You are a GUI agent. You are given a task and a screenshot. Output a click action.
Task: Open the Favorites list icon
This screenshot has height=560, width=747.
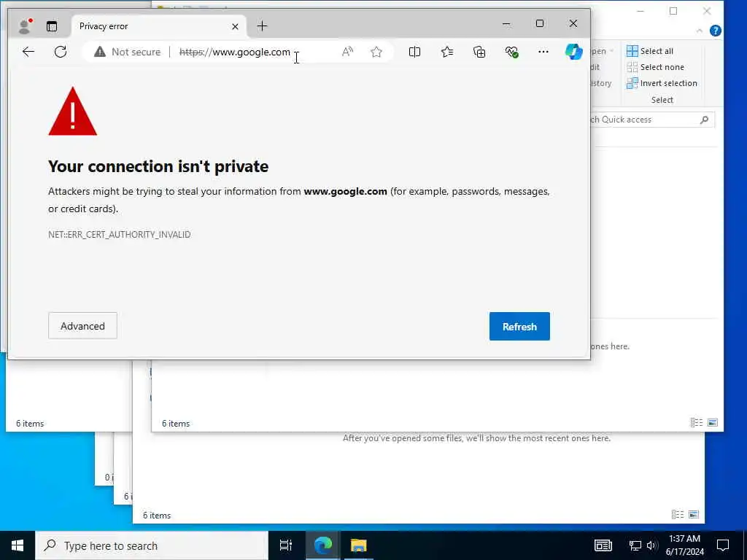[x=447, y=52]
